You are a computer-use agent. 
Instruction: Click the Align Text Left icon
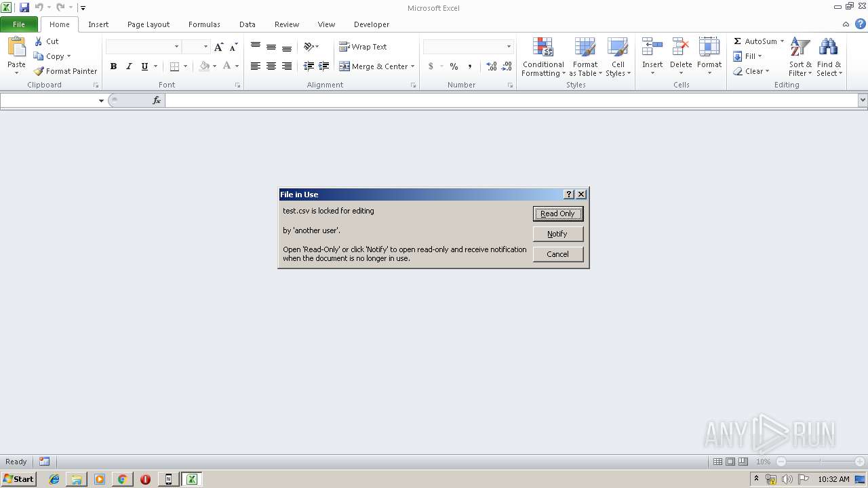click(x=256, y=66)
